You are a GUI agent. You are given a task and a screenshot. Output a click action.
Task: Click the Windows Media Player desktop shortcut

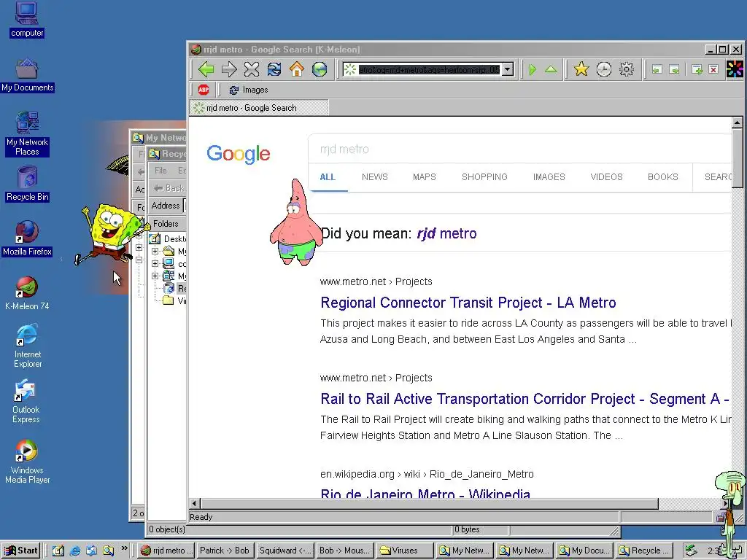click(x=27, y=462)
